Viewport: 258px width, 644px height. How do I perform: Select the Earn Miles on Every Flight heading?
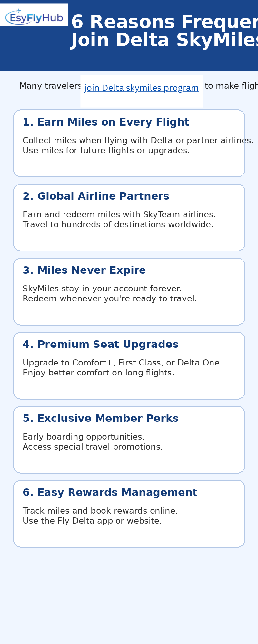[106, 122]
